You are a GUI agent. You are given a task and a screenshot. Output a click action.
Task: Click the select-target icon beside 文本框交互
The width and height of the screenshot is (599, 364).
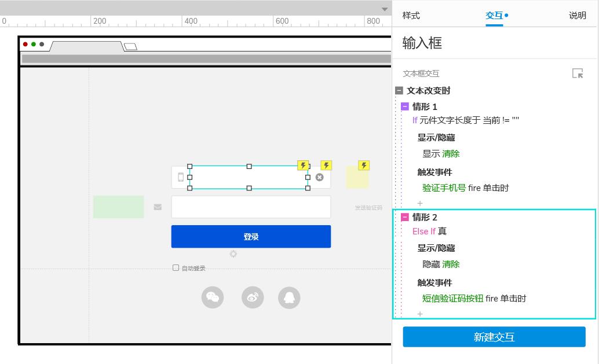(x=577, y=73)
